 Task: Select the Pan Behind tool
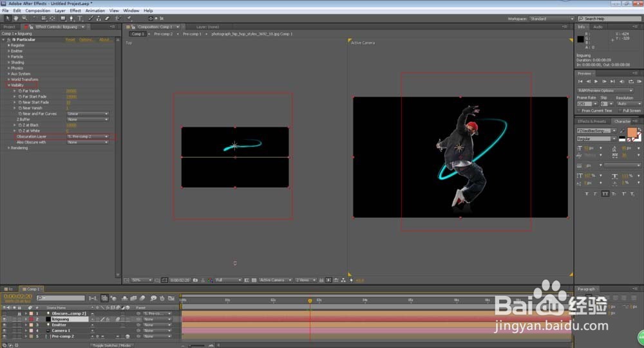(52, 19)
